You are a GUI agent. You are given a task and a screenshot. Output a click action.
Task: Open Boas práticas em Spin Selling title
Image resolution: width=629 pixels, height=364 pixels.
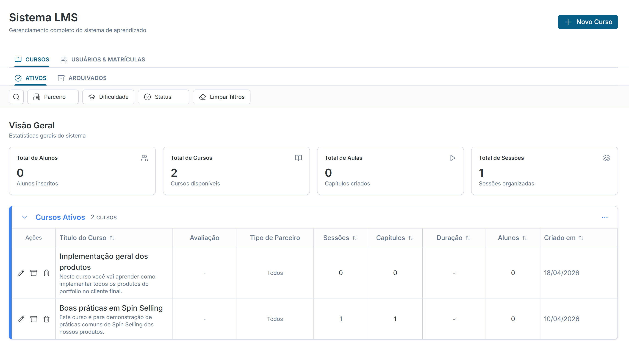coord(111,308)
